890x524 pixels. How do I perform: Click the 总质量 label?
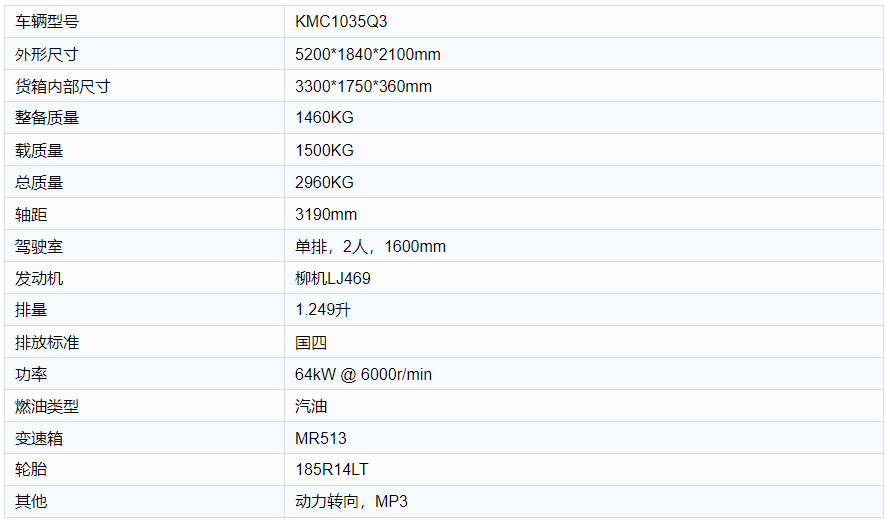click(x=39, y=182)
